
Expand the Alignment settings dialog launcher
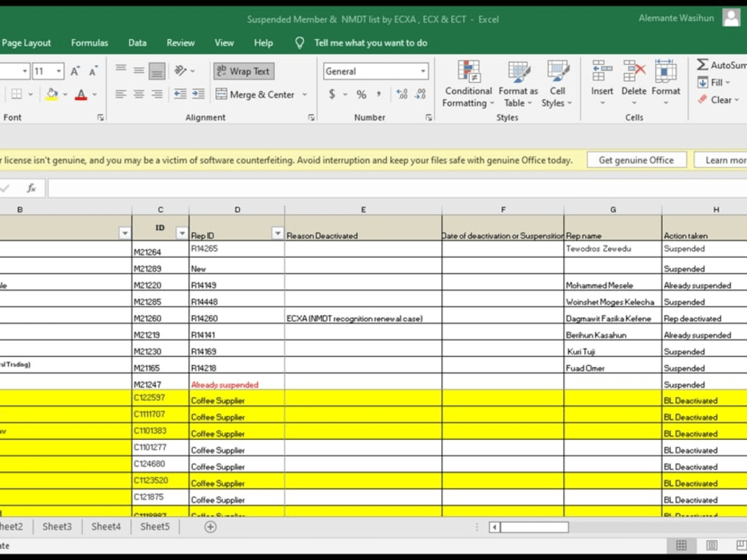[x=311, y=118]
